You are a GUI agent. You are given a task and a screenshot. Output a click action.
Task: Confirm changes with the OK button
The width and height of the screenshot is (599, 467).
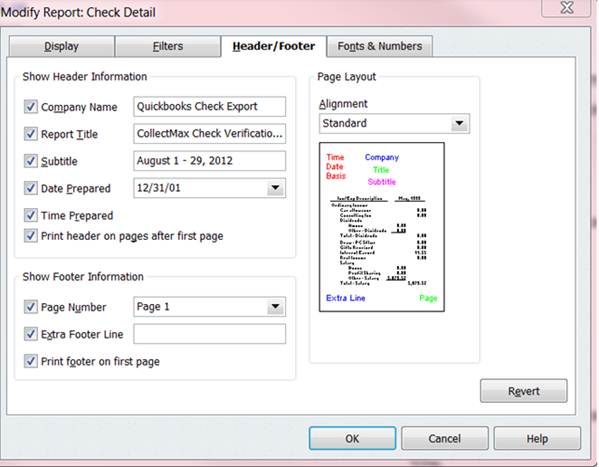click(x=352, y=438)
